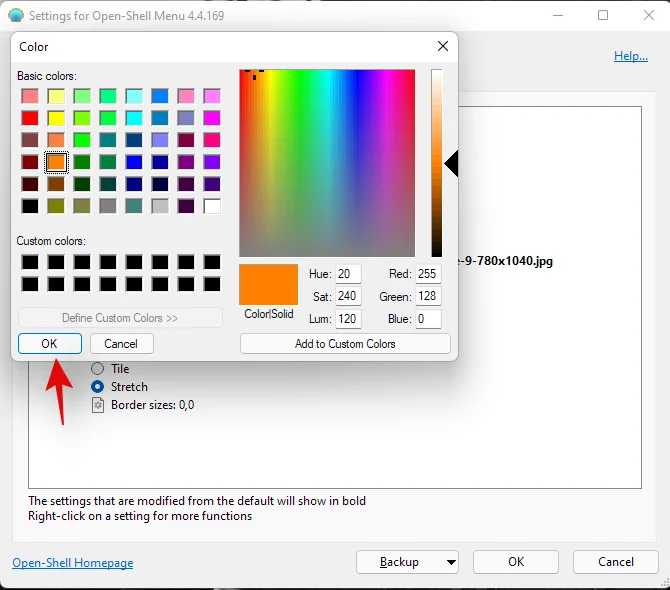Image resolution: width=670 pixels, height=590 pixels.
Task: Pick the white swatch in Basic colors
Action: (212, 206)
